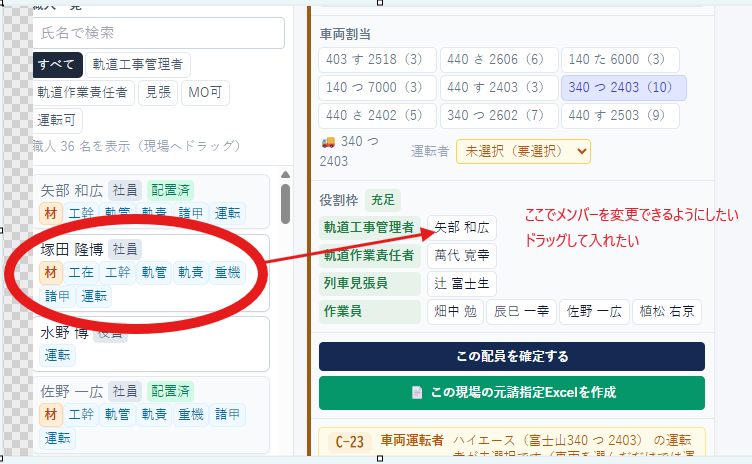Click 材 badge on 佐野 一広 card
Screen dimensions: 752x464
click(51, 415)
